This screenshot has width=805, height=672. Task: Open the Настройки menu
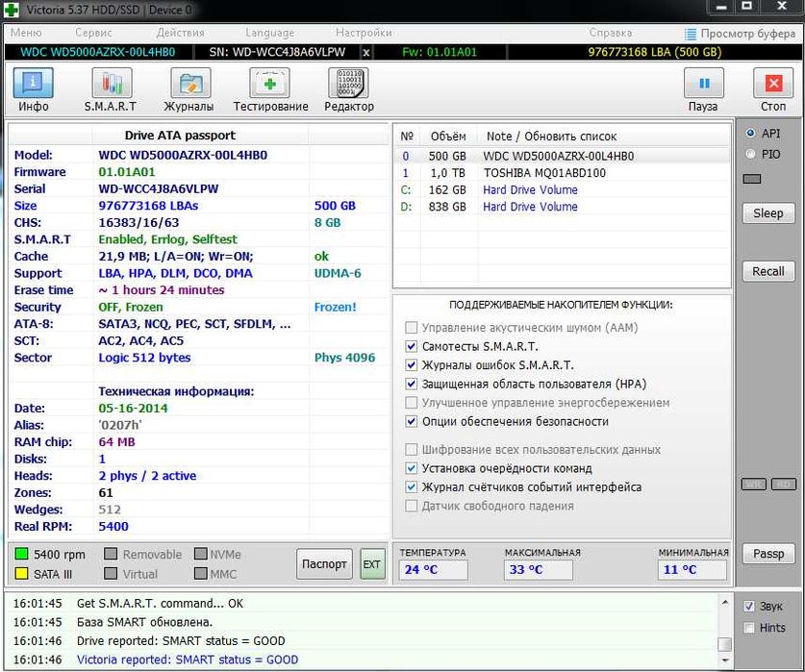tap(364, 33)
